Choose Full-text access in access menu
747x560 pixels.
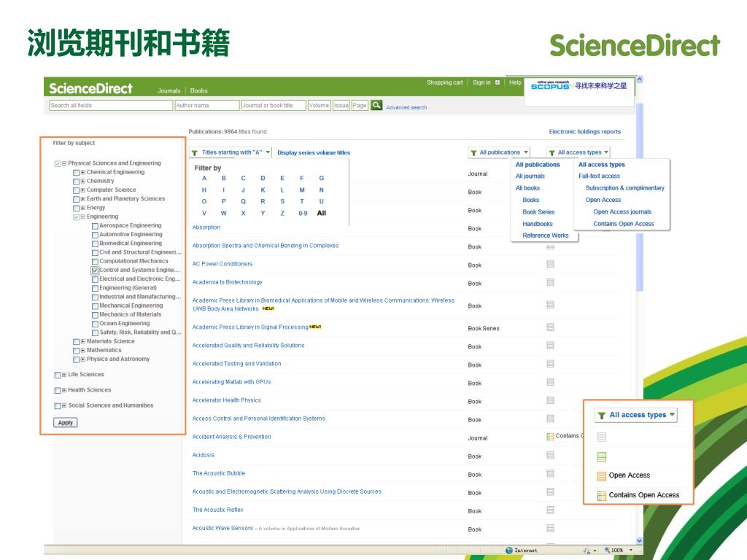pos(599,176)
